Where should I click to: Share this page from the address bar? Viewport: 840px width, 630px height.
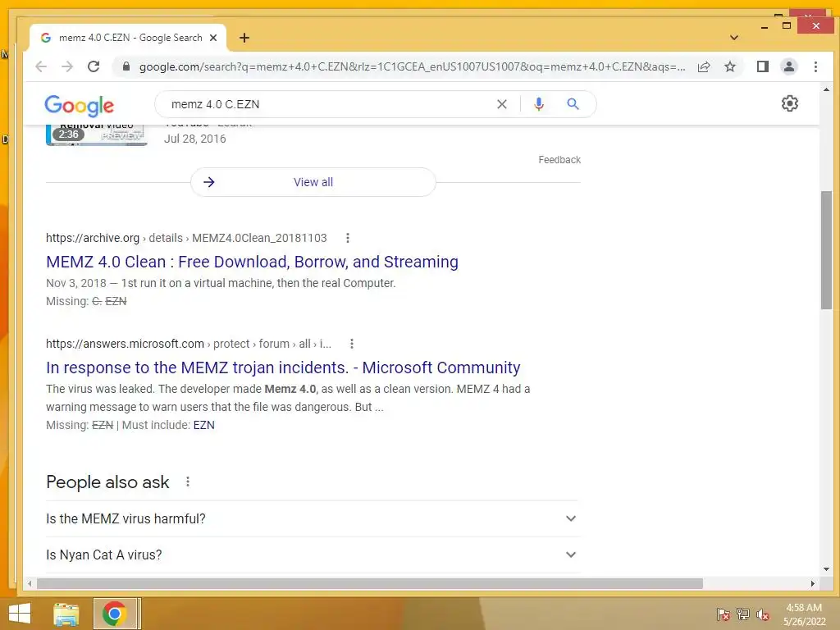click(704, 66)
